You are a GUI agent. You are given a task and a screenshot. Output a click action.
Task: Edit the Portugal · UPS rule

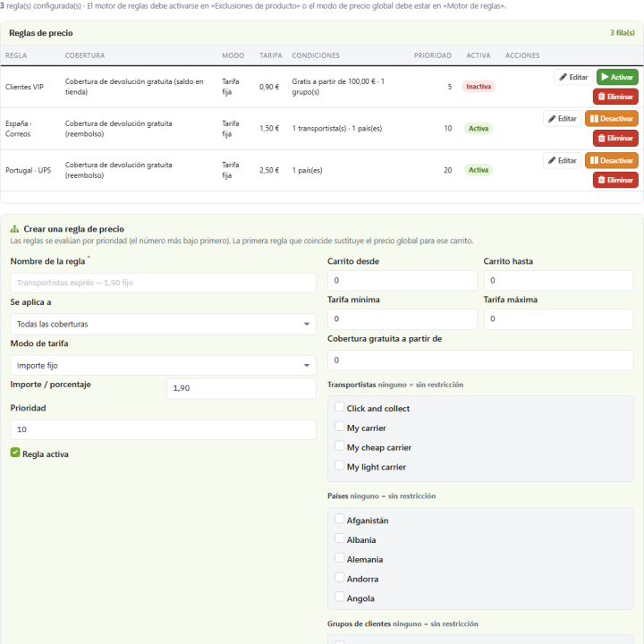(563, 161)
